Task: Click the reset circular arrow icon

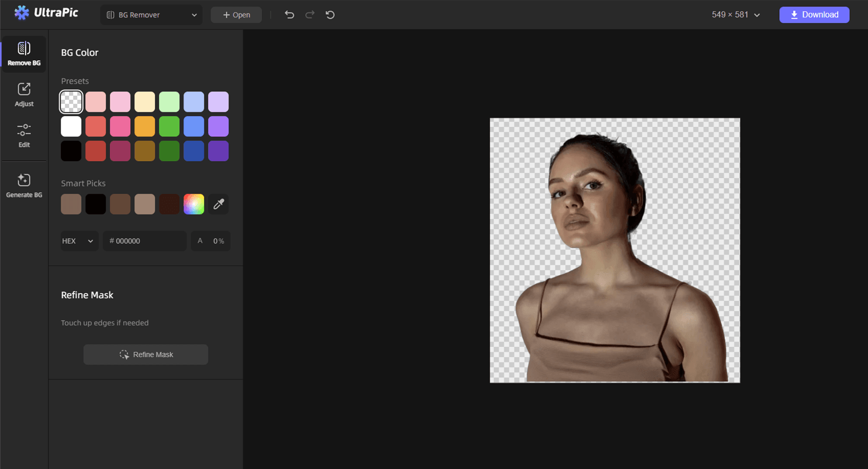Action: (x=330, y=15)
